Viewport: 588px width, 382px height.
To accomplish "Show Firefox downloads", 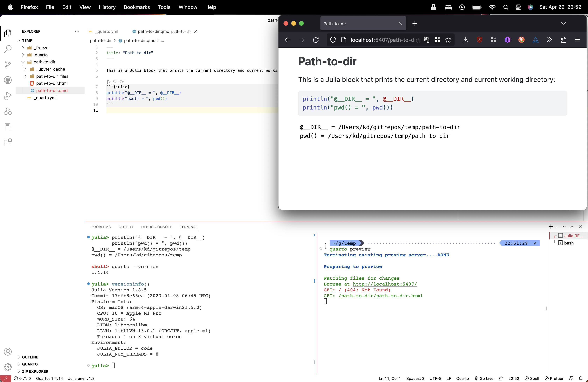I will (465, 40).
